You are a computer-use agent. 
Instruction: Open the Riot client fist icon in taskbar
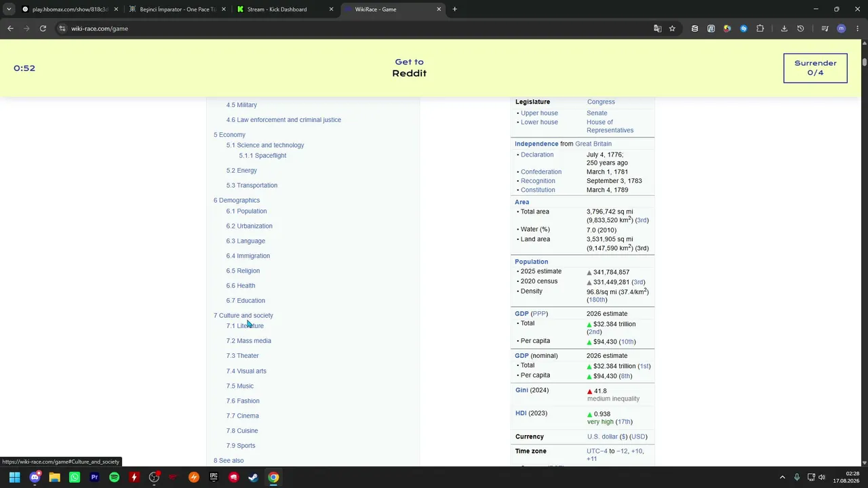233,477
